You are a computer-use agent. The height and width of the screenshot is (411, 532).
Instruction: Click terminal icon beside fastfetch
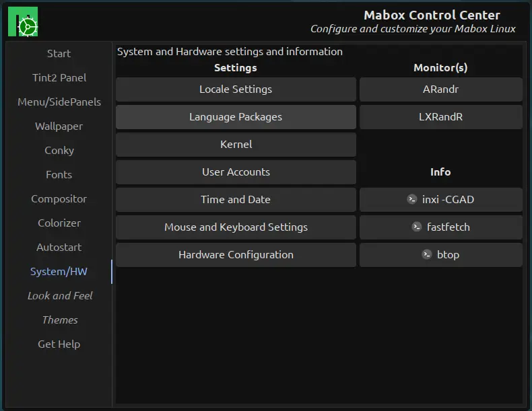[x=417, y=227]
